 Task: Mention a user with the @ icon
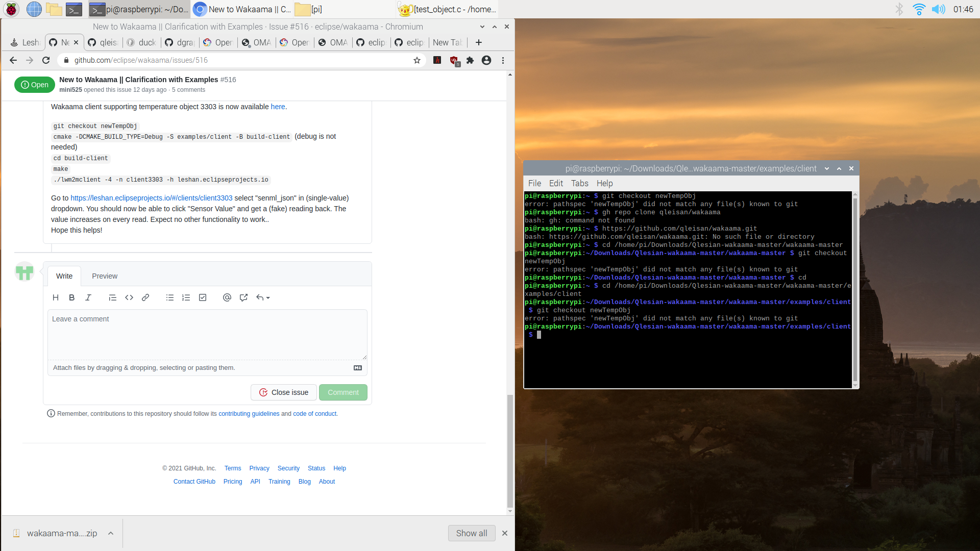pos(227,297)
